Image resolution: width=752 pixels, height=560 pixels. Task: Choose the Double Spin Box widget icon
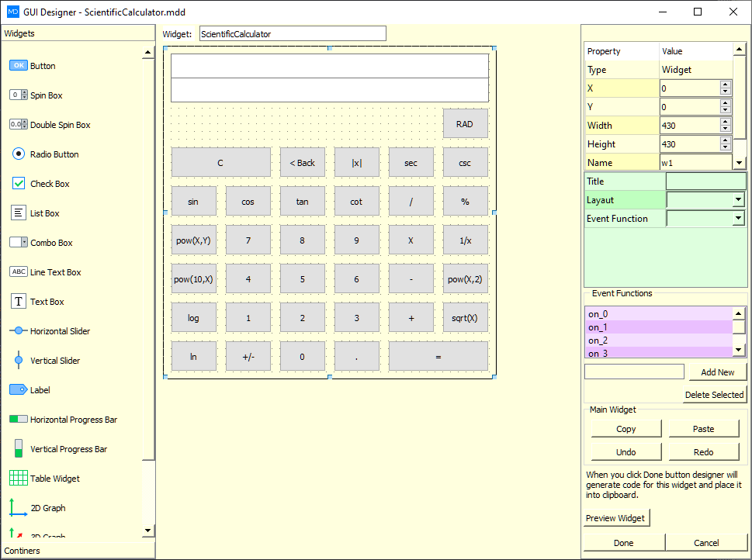(19, 125)
